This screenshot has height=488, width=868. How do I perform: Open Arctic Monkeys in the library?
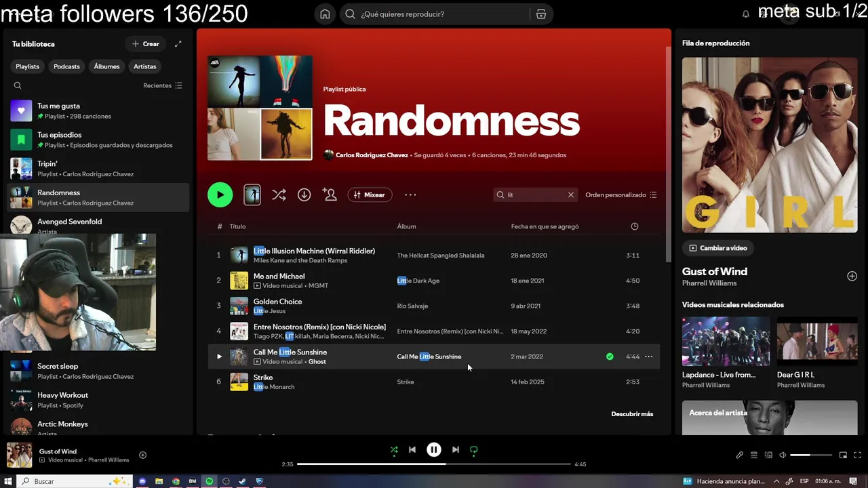pos(98,428)
